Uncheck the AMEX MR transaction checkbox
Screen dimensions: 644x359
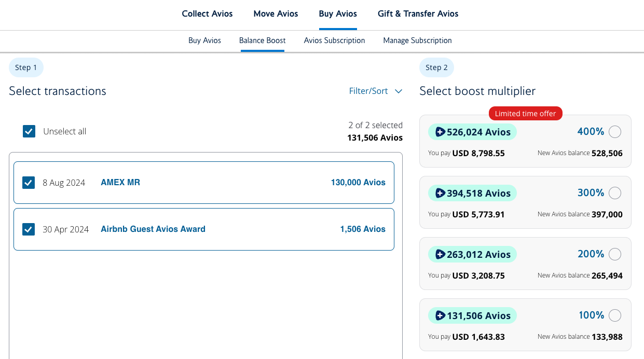[x=29, y=183]
